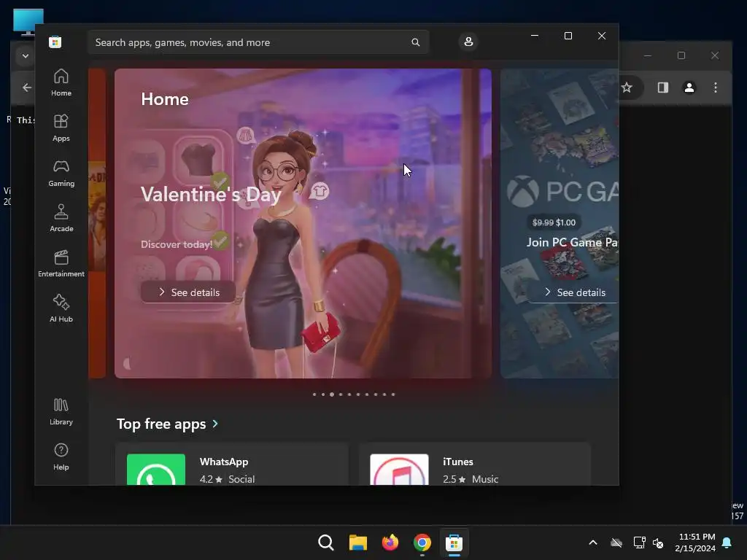747x560 pixels.
Task: Click the Valentine's Day heading text
Action: [211, 194]
